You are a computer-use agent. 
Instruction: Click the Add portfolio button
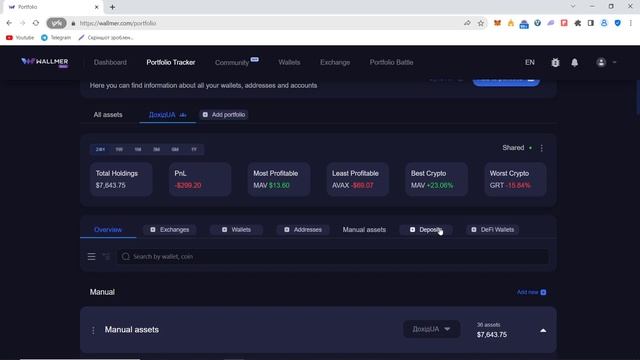pos(224,115)
